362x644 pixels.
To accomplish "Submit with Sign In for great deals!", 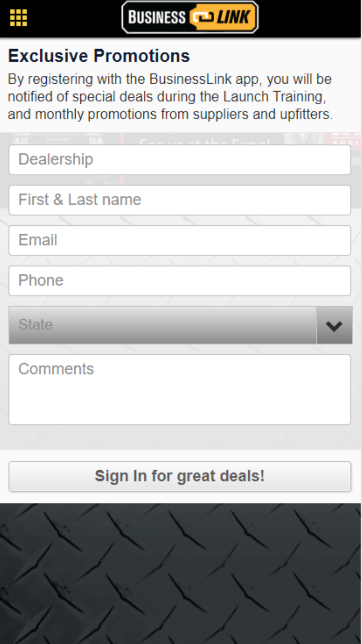I will point(180,476).
